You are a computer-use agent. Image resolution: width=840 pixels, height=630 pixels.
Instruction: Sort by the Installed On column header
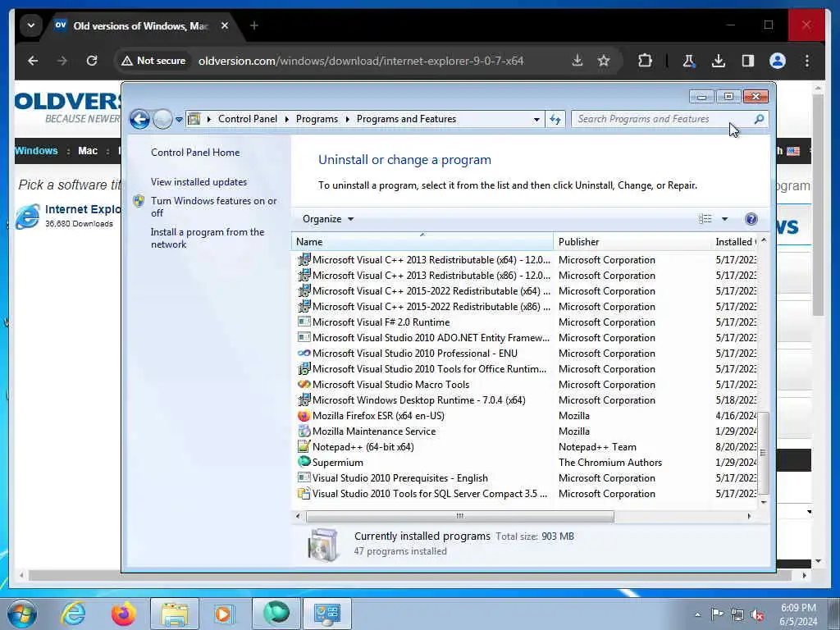coord(734,242)
